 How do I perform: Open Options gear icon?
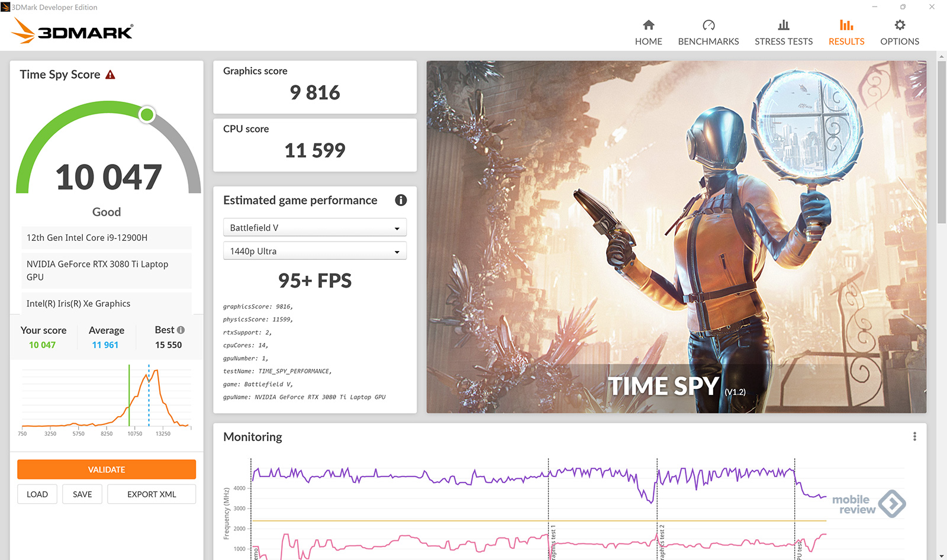900,25
